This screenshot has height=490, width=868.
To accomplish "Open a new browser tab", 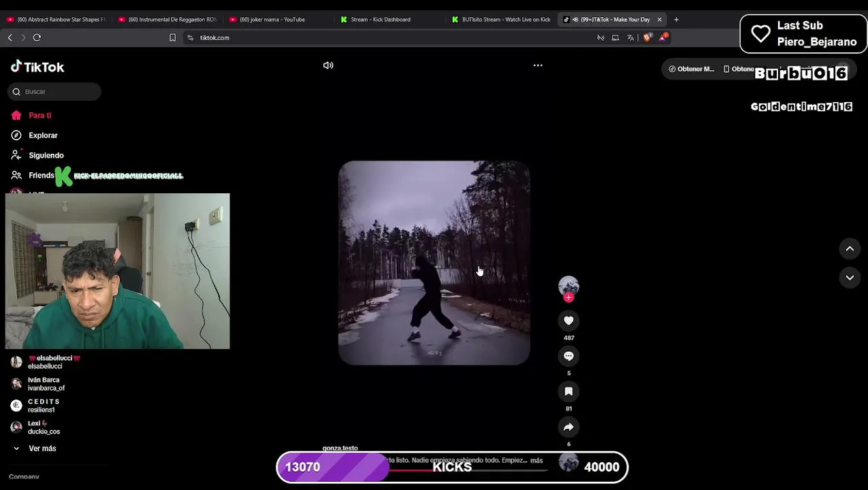I will click(676, 20).
